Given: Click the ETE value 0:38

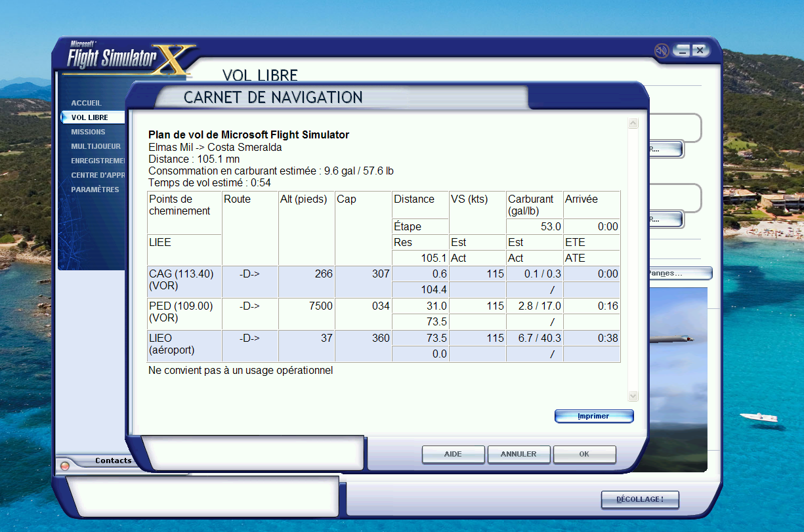Looking at the screenshot, I should click(608, 338).
